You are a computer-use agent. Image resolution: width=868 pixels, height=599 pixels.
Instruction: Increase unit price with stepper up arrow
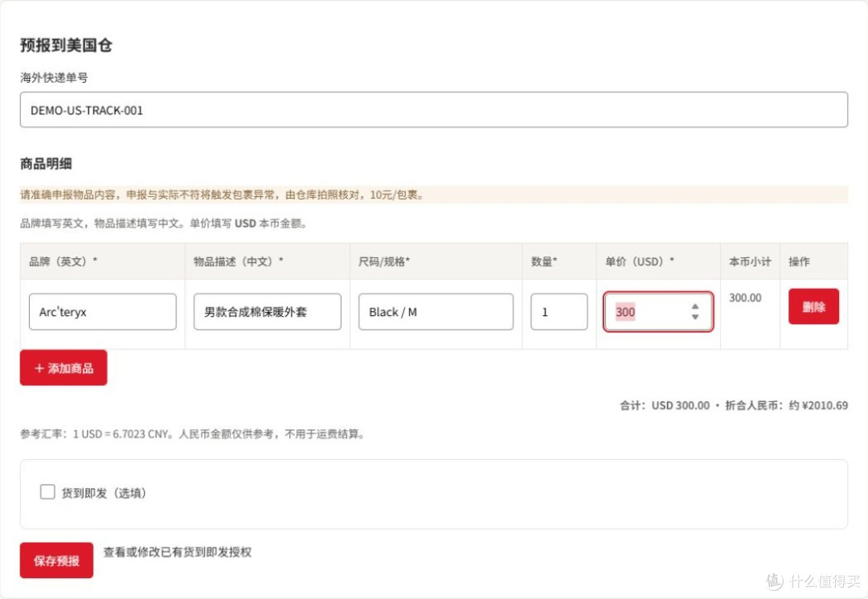694,306
